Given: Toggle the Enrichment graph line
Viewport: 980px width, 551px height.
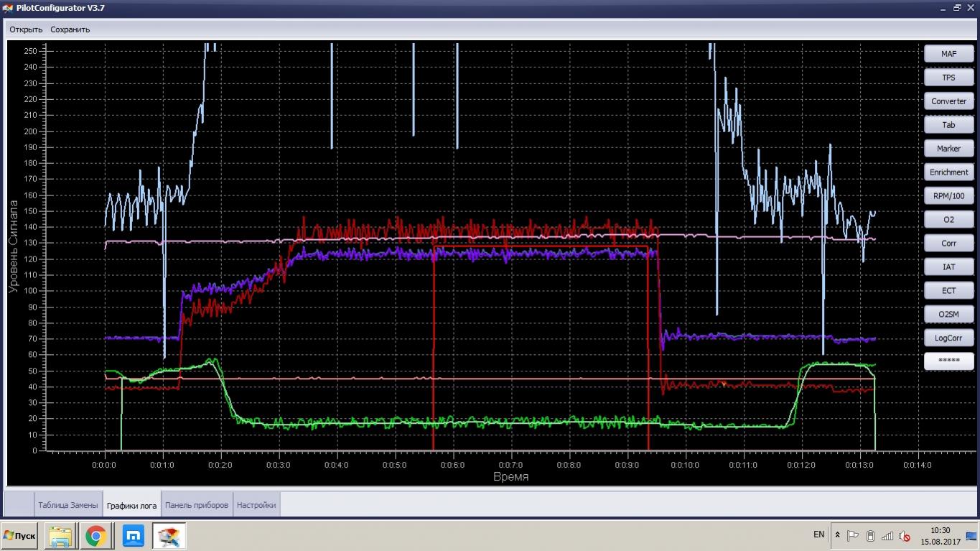Looking at the screenshot, I should coord(948,172).
